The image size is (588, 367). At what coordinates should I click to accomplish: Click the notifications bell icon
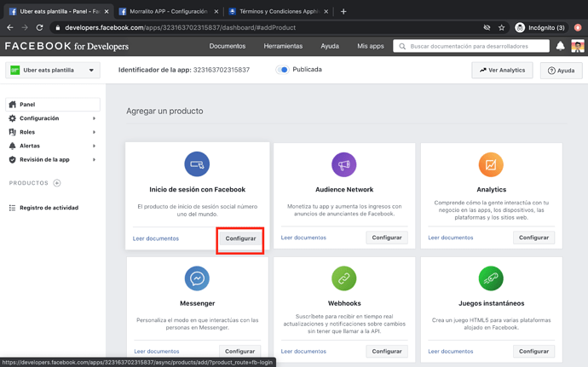(x=560, y=46)
